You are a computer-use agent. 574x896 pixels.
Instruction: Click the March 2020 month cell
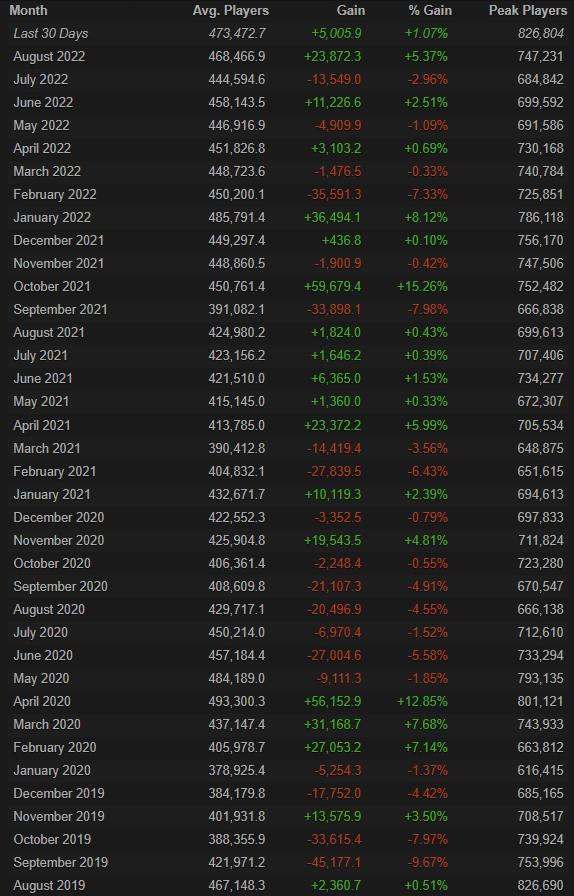coord(47,724)
